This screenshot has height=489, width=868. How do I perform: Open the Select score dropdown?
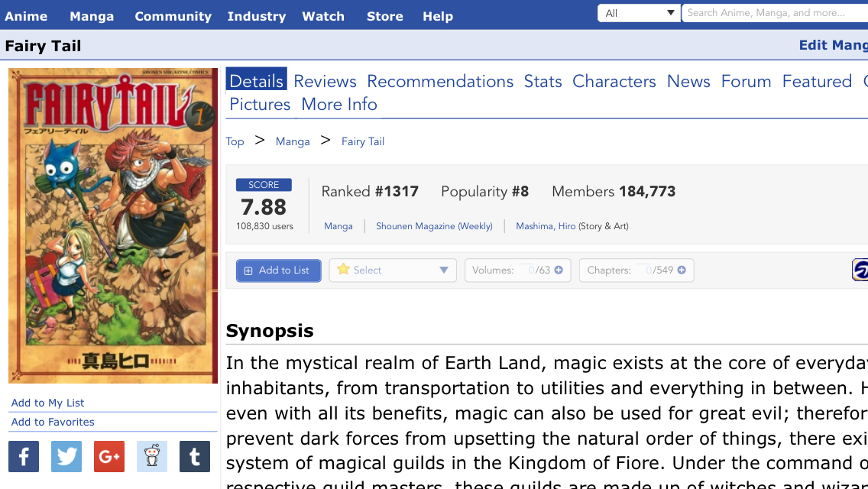point(393,270)
